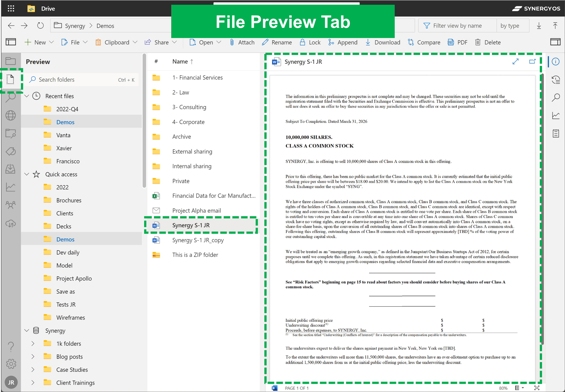The image size is (565, 392).
Task: Expand the Blog posts tree node
Action: pos(33,356)
